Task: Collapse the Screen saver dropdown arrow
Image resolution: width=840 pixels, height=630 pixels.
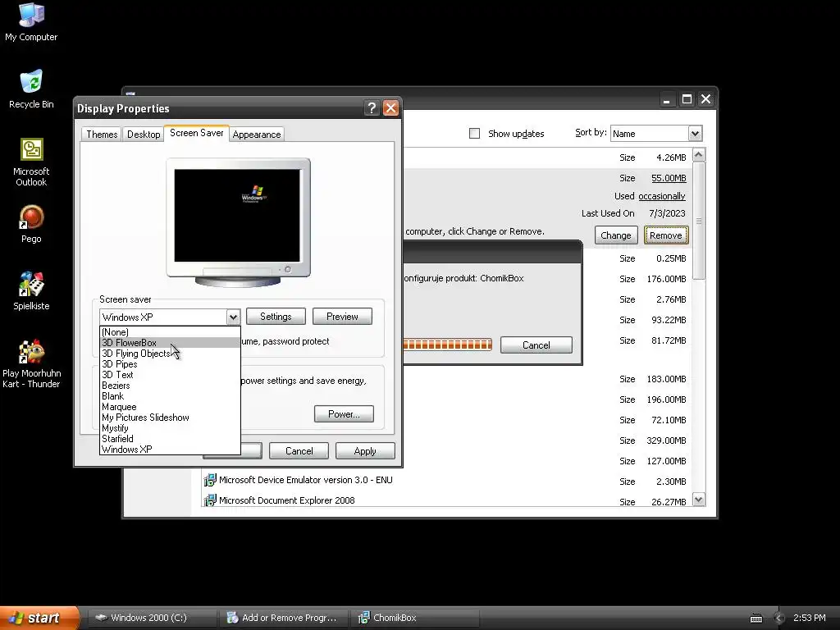Action: tap(233, 317)
